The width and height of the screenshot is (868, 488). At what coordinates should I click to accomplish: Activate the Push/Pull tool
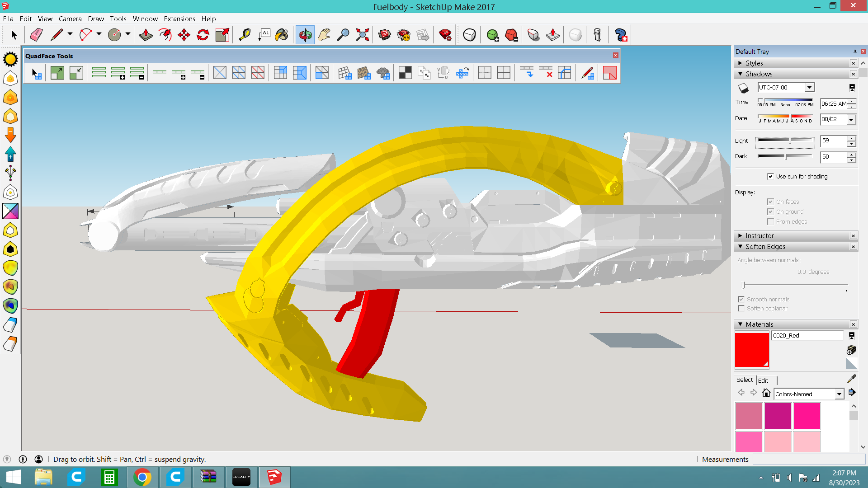pyautogui.click(x=146, y=35)
